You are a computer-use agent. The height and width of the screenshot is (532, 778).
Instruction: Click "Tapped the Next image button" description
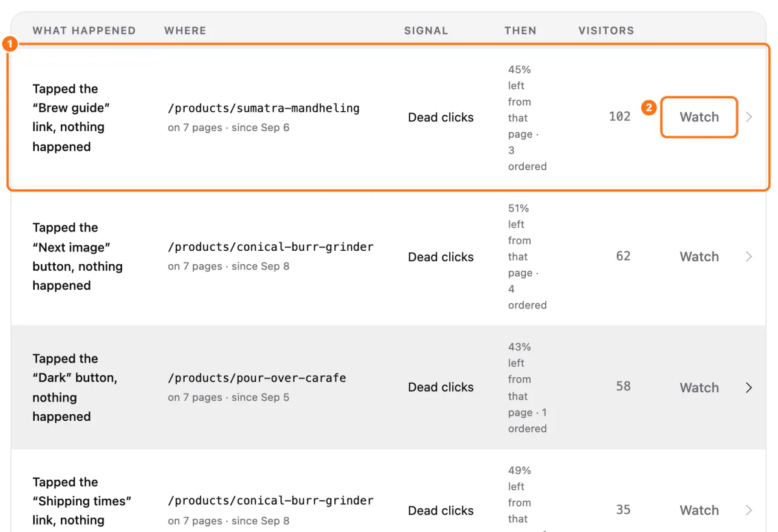77,257
